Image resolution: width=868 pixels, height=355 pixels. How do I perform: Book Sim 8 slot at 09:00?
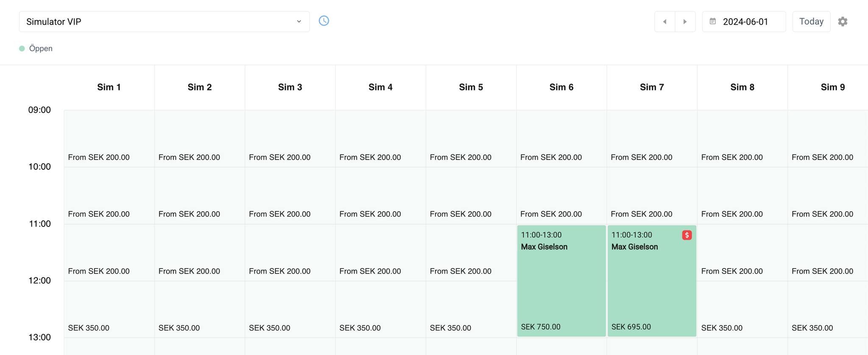click(743, 139)
